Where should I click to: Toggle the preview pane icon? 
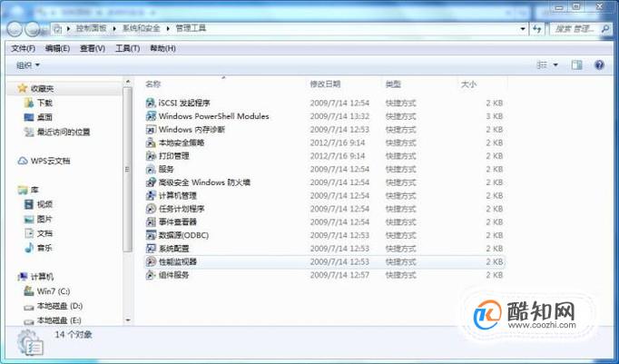coord(576,65)
